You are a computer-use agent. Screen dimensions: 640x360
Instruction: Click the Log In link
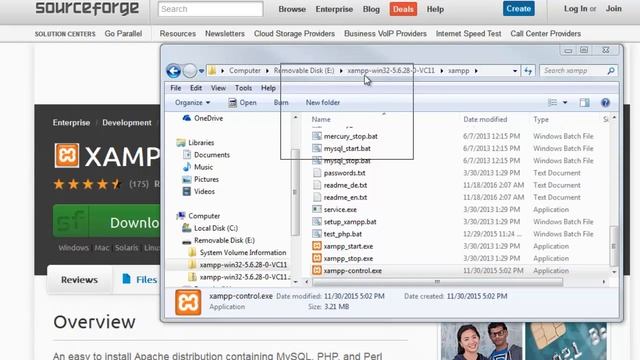point(576,9)
